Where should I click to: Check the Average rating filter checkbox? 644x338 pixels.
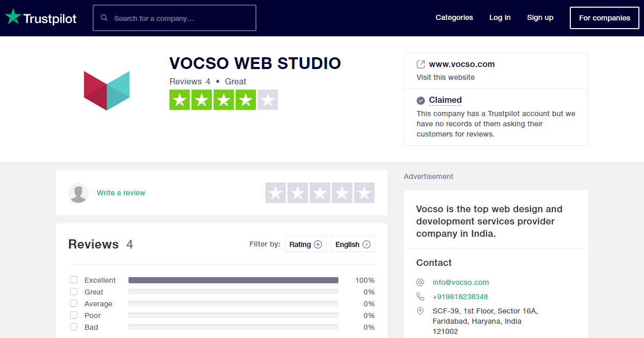(x=74, y=303)
